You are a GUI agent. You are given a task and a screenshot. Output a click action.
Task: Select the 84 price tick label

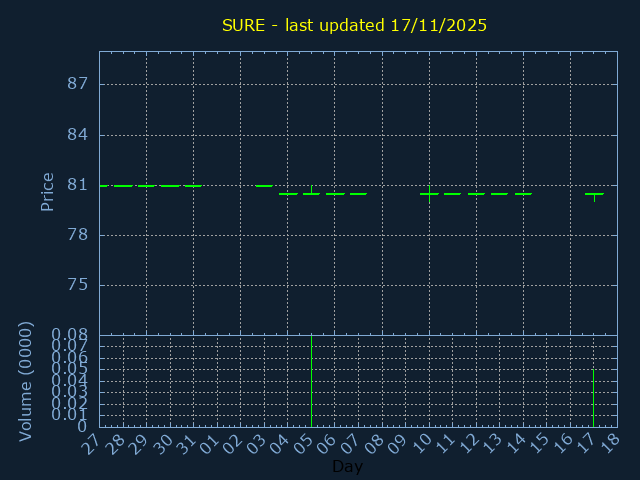coord(78,134)
